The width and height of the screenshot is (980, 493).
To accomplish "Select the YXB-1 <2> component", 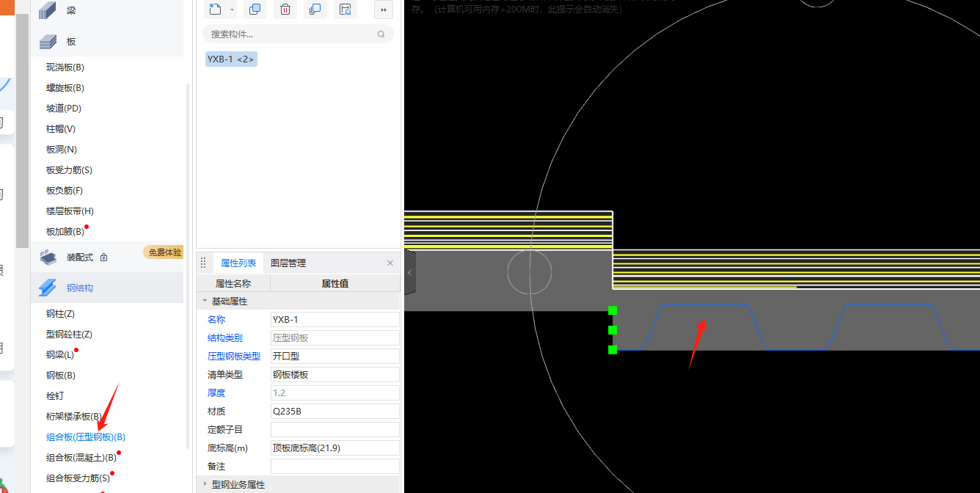I will pos(231,59).
